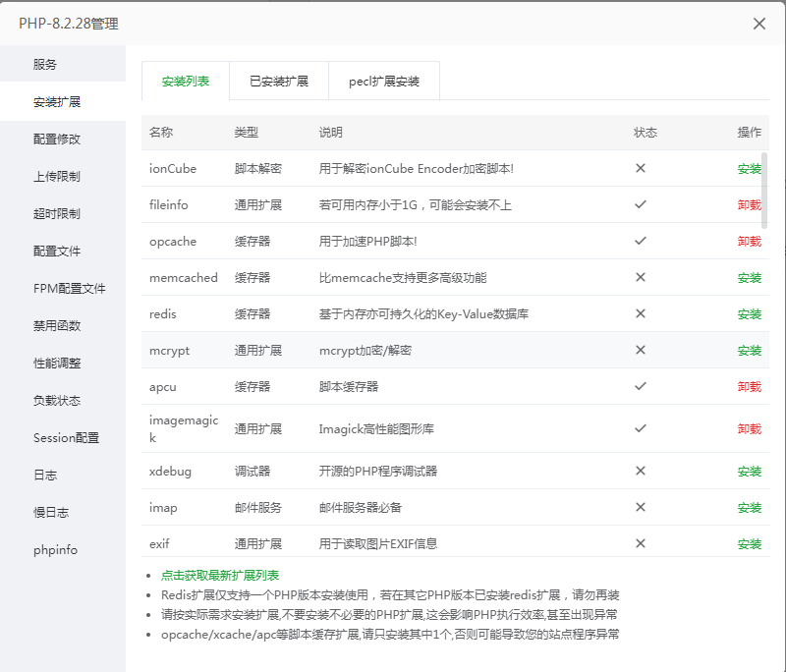Install the ionCube extension
This screenshot has height=672, width=786.
click(750, 169)
